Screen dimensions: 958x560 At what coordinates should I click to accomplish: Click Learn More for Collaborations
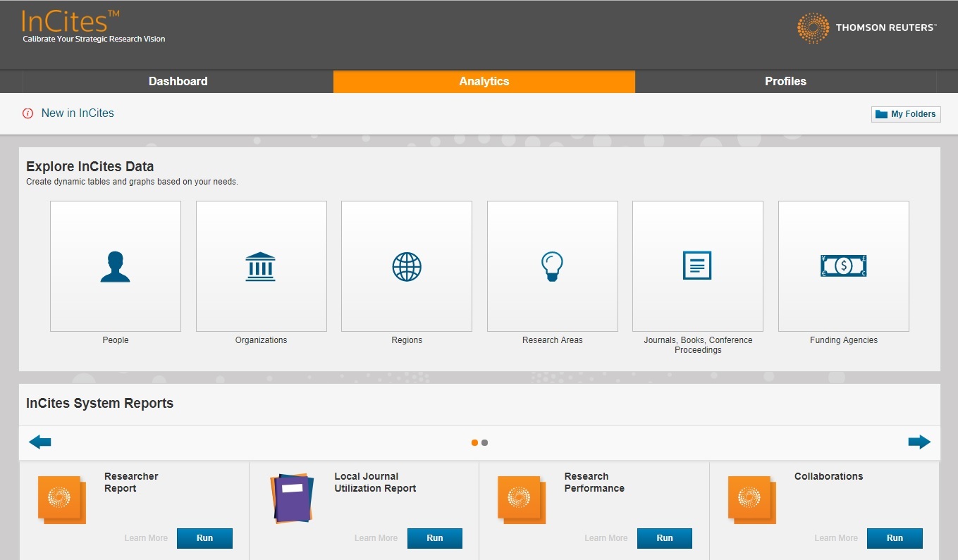coord(836,538)
